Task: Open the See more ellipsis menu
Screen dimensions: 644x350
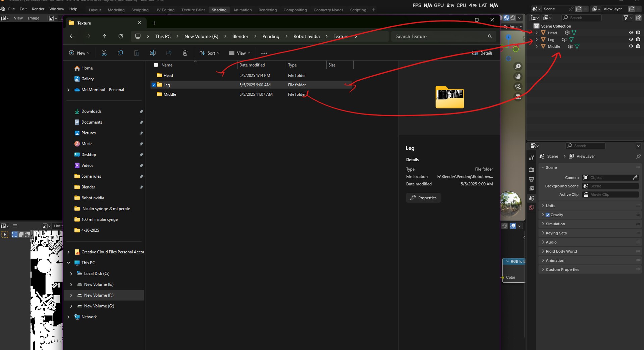Action: [264, 53]
